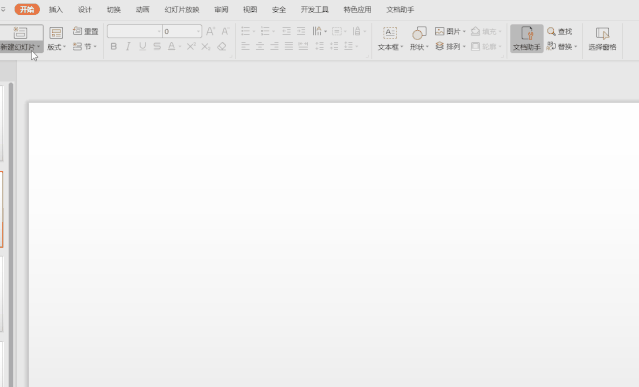639x387 pixels.
Task: Click the Document Assistant (文档助手) button
Action: click(527, 39)
